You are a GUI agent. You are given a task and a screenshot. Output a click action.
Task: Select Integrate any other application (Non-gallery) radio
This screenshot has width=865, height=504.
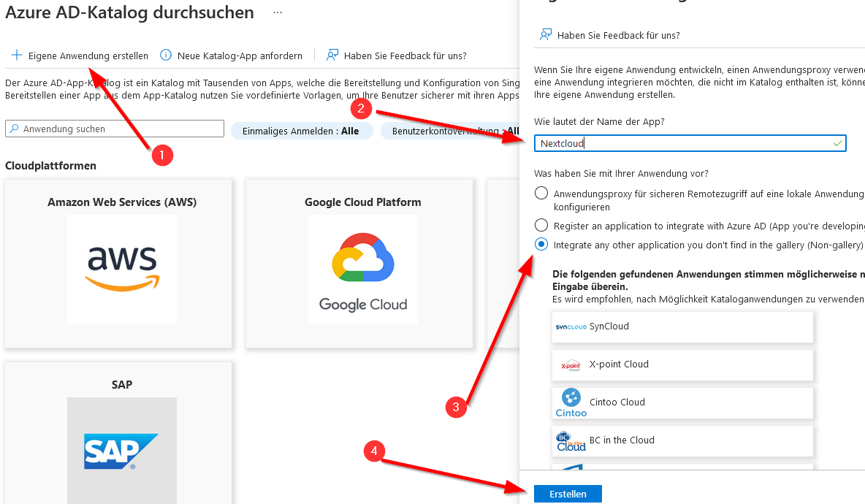[541, 244]
